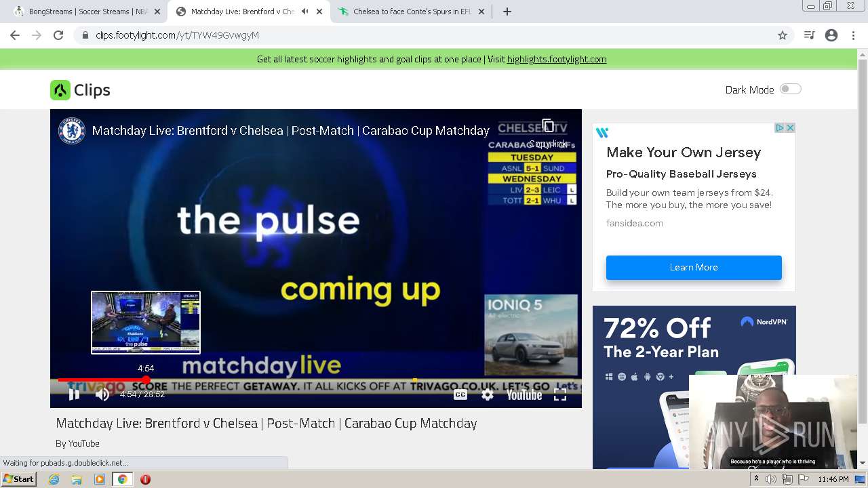Go back to previous page

pos(15,35)
